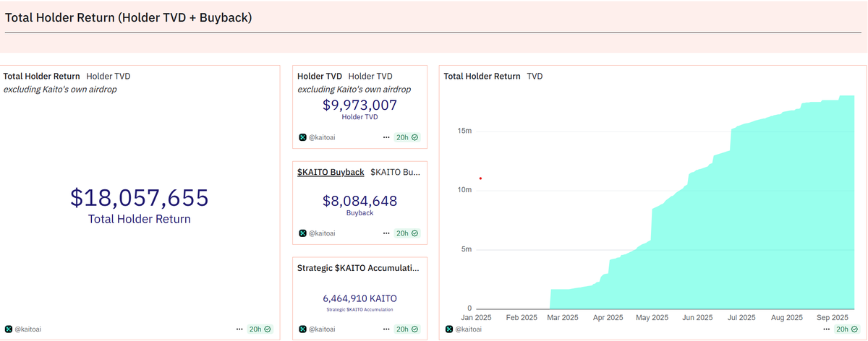Viewport: 868px width, 341px height.
Task: Click the 20h refresh badge on $KAITO Buyback panel
Action: [407, 233]
